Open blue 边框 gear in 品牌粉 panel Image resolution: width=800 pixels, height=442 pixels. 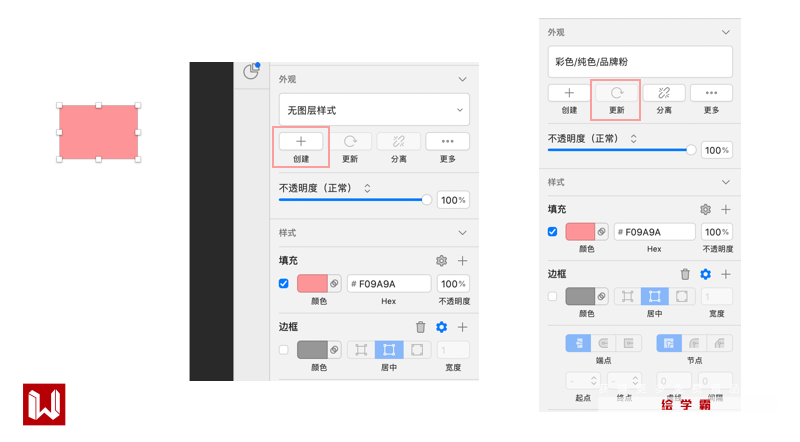[705, 275]
